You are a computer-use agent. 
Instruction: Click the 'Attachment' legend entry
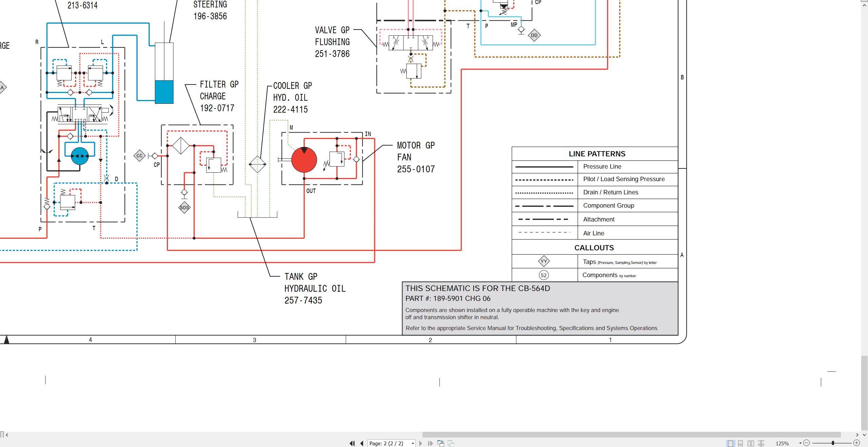[599, 219]
